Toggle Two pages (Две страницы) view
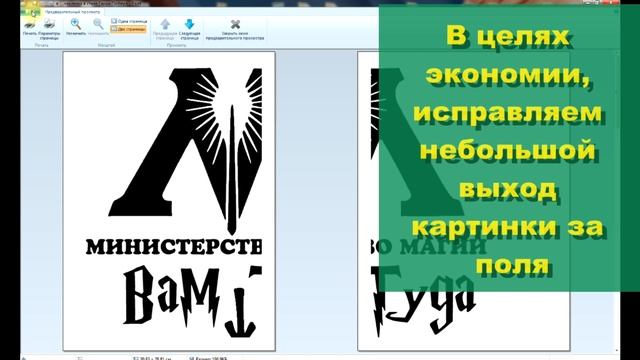The height and width of the screenshot is (360, 640). click(x=128, y=29)
